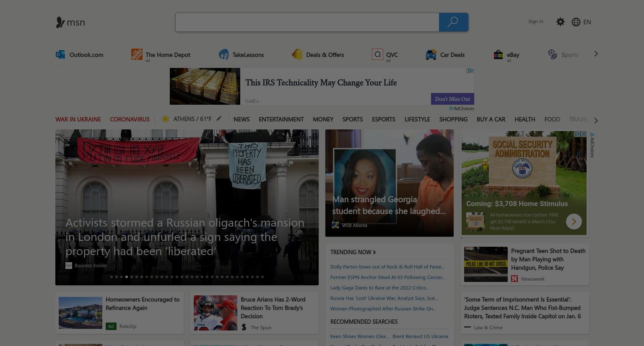Open the ESPORTS tab
The image size is (644, 346).
384,119
